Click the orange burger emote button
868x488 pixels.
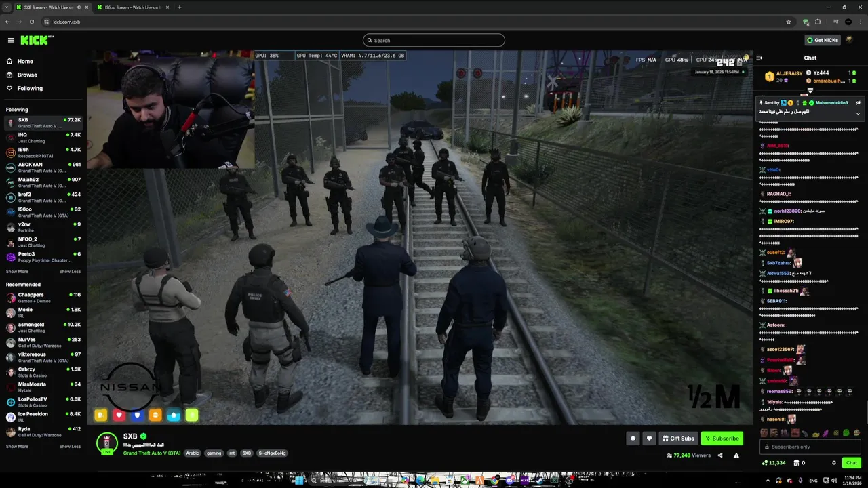(x=155, y=415)
